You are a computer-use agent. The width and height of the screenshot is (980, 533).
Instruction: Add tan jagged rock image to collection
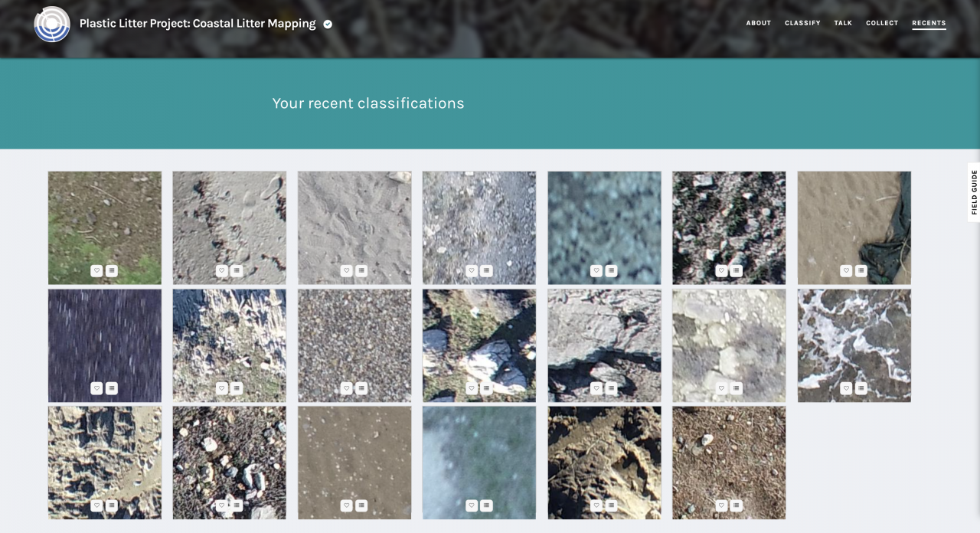112,505
